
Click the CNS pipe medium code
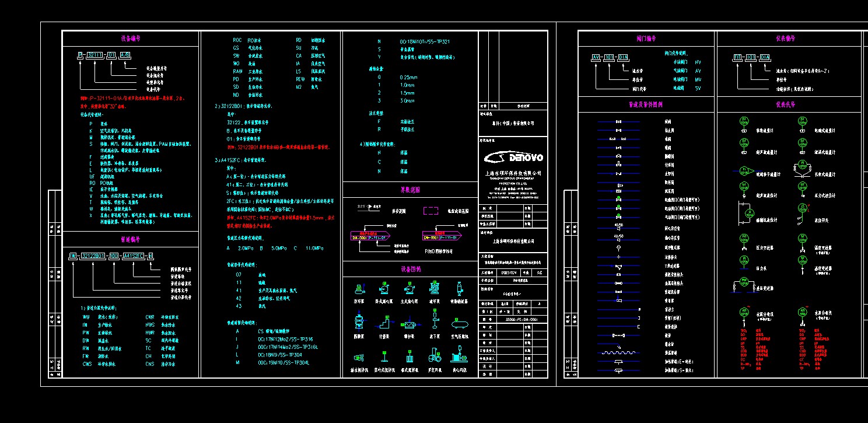point(150,364)
